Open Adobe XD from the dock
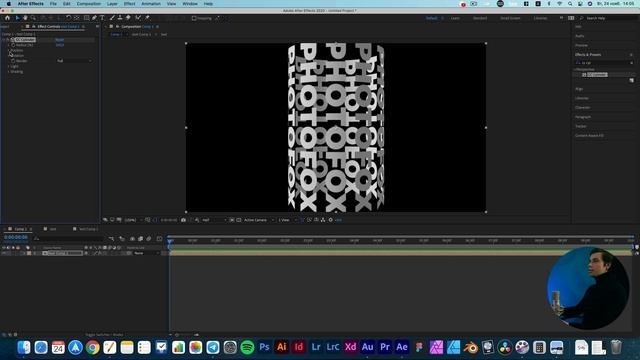This screenshot has width=640, height=360. [350, 347]
